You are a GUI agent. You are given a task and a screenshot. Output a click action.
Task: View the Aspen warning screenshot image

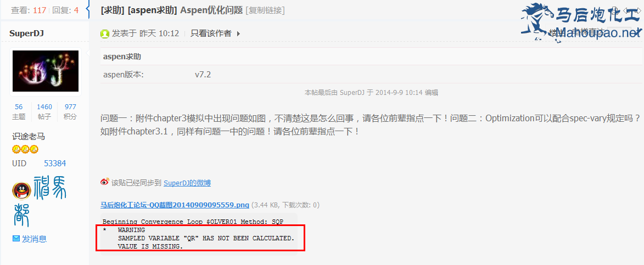(199, 234)
